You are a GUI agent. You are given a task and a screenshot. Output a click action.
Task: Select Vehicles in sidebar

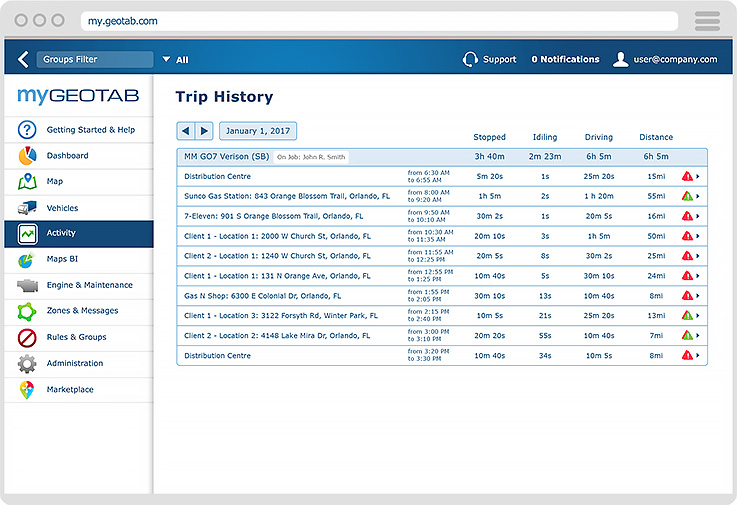[x=79, y=208]
